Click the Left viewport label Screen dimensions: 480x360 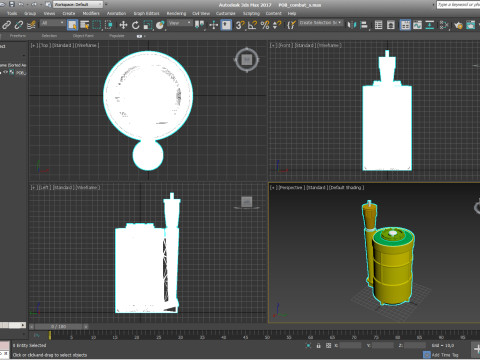tap(44, 188)
